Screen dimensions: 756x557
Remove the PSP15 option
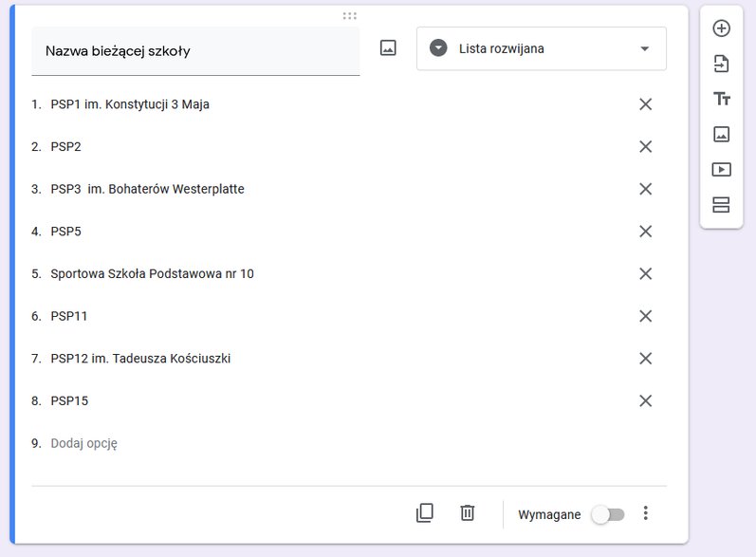(646, 400)
